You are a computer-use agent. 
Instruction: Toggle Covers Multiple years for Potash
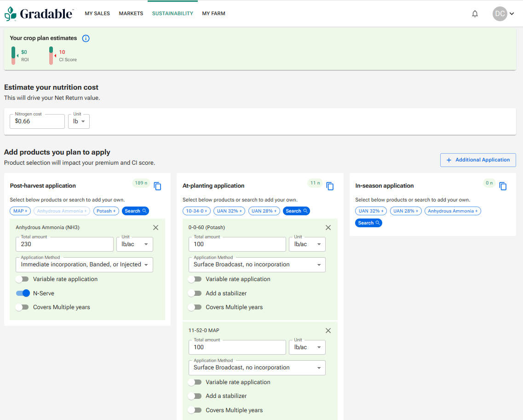(x=195, y=307)
